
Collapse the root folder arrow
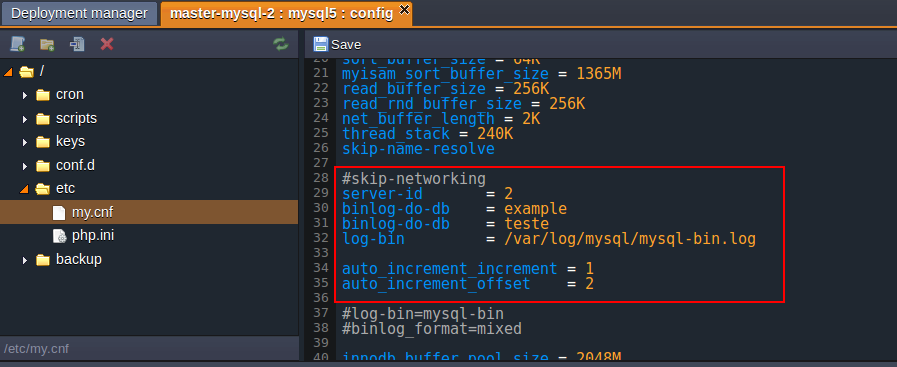click(x=8, y=72)
